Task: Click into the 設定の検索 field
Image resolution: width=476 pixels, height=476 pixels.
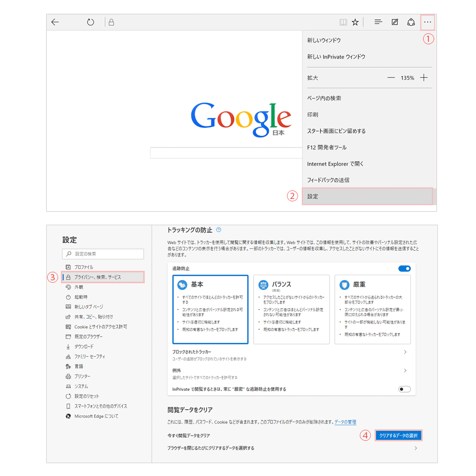Action: (x=103, y=254)
